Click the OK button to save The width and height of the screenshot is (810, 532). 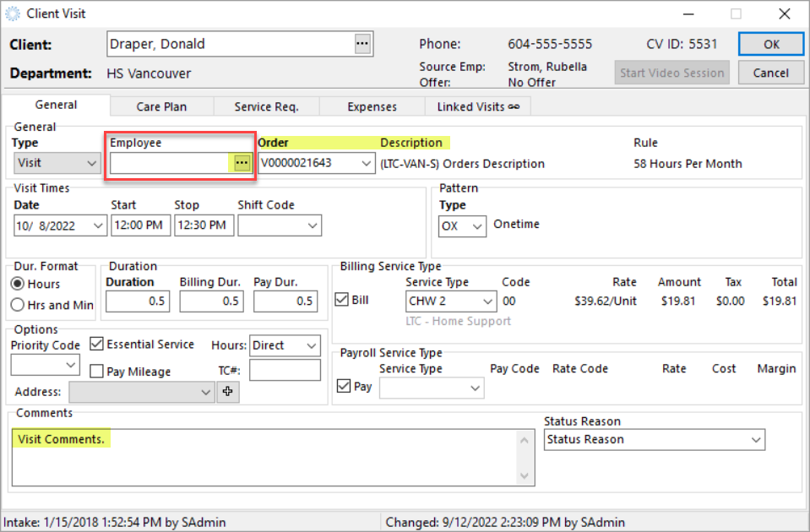pos(770,43)
